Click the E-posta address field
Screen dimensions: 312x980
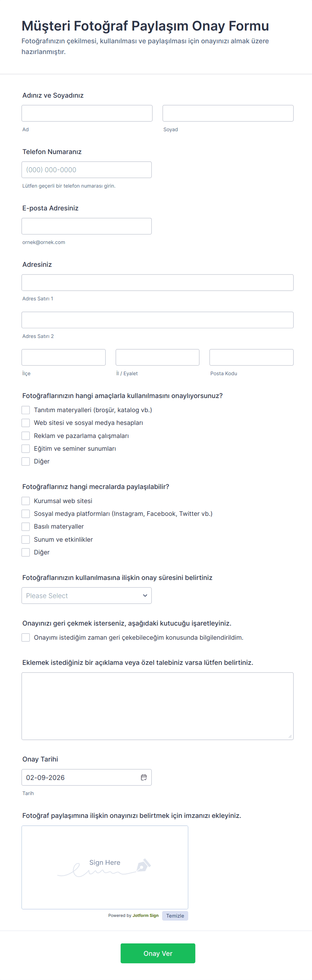click(86, 226)
